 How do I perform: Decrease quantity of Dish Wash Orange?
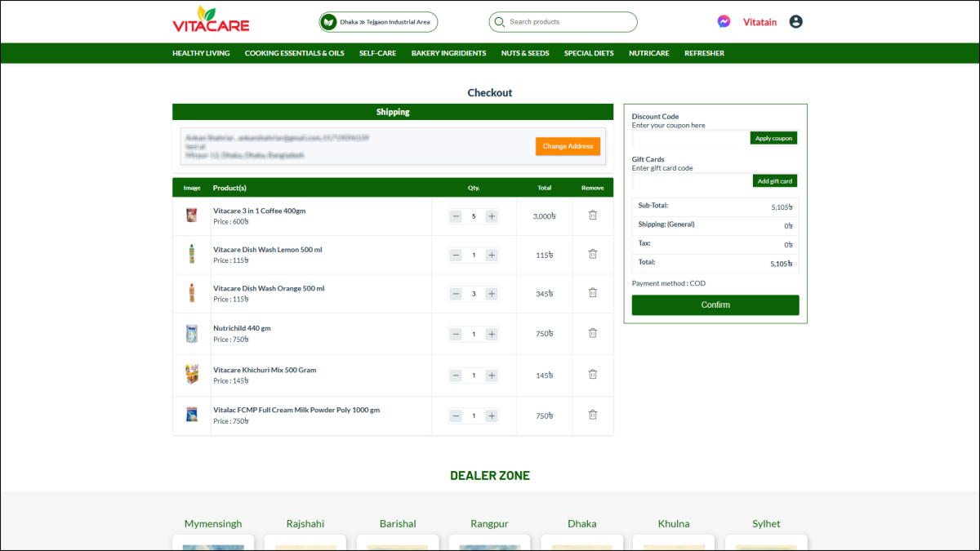click(456, 294)
